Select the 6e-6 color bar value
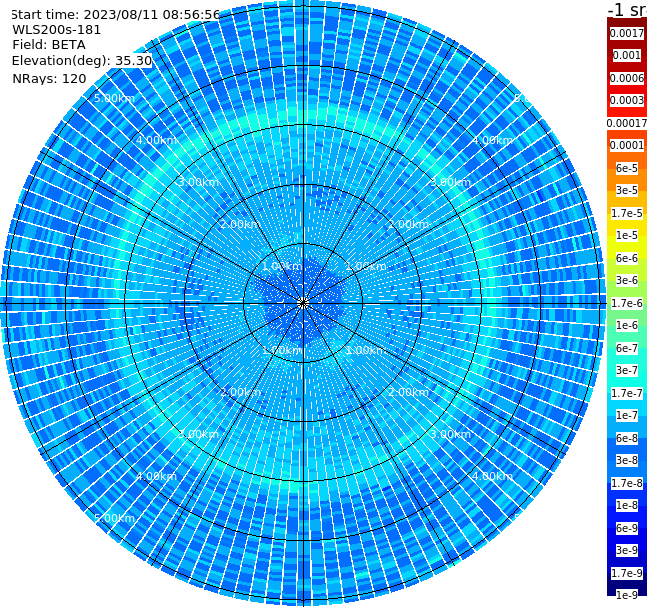The width and height of the screenshot is (647, 607). pos(627,258)
